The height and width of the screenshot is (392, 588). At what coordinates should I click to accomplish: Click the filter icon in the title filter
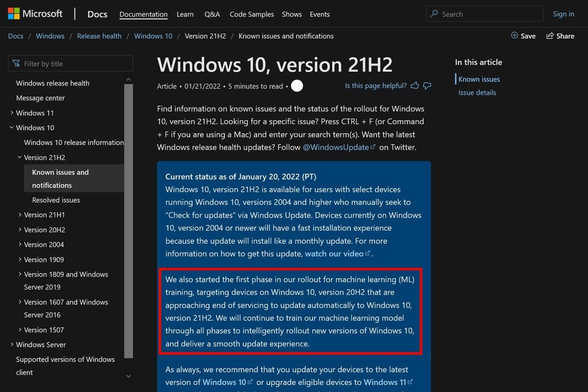coord(17,64)
